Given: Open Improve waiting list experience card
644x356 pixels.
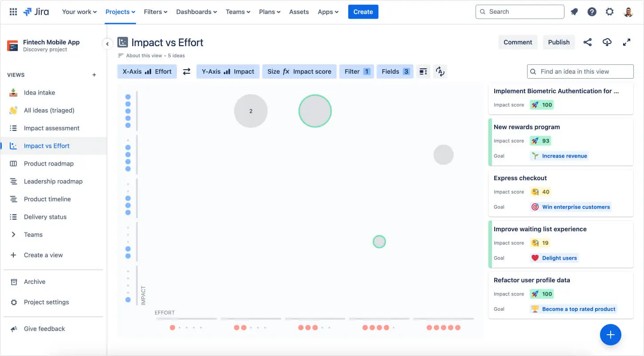Looking at the screenshot, I should [x=561, y=244].
